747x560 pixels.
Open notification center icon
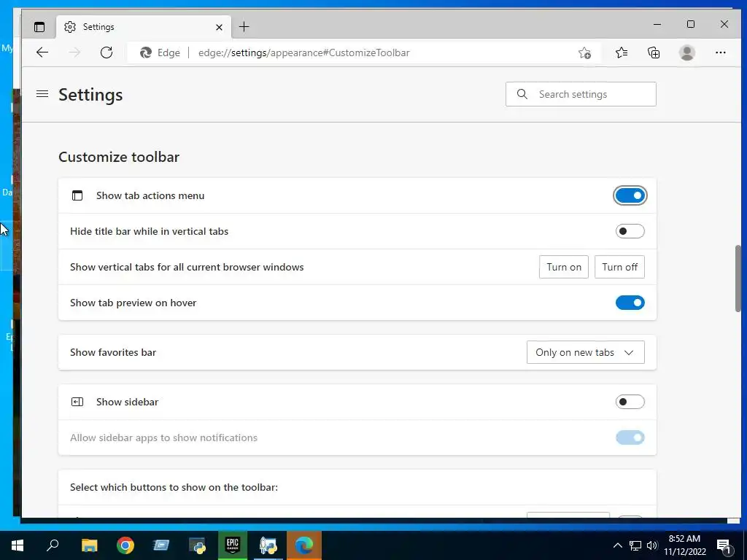click(723, 545)
